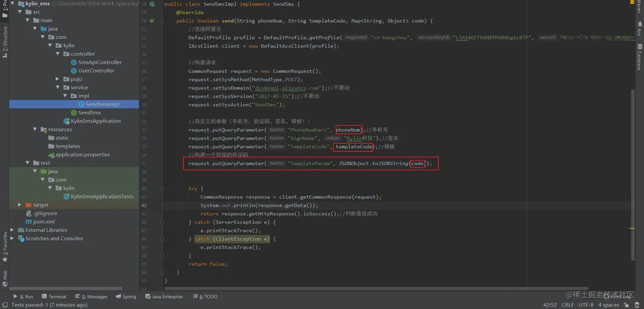The image size is (644, 309).
Task: Open the Structure side tab
Action: 5,42
